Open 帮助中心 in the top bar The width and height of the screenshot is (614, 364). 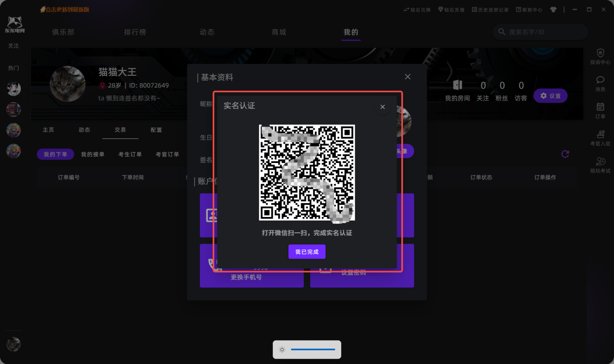coord(529,10)
